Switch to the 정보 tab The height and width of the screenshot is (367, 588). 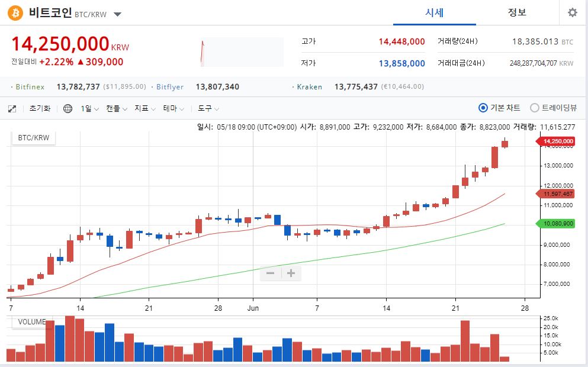(517, 13)
